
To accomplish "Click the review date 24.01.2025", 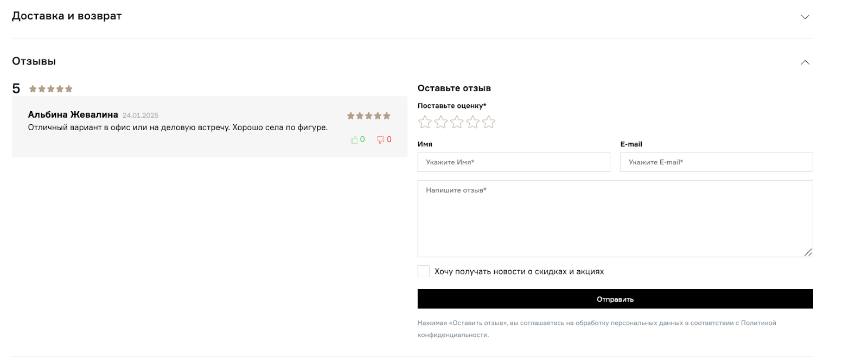I will pyautogui.click(x=141, y=115).
